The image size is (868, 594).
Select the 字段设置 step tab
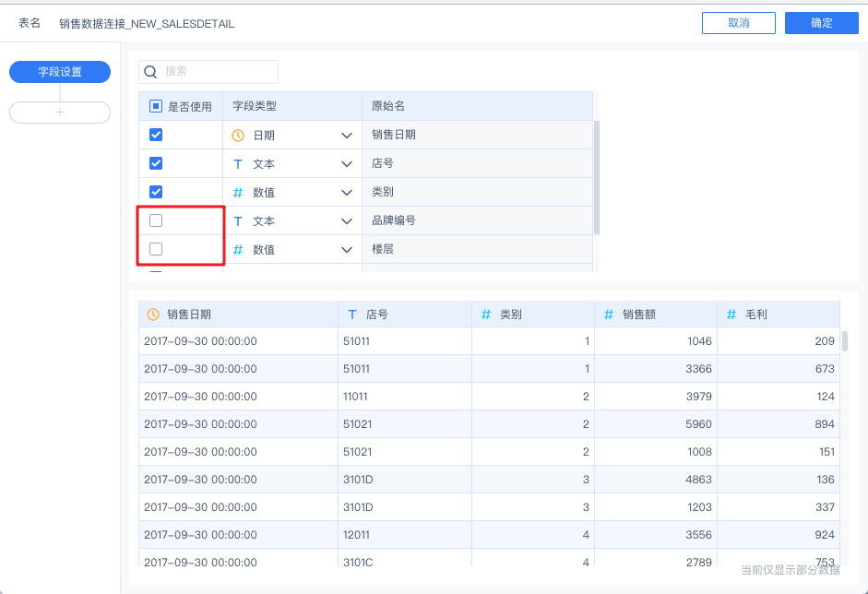click(x=60, y=72)
